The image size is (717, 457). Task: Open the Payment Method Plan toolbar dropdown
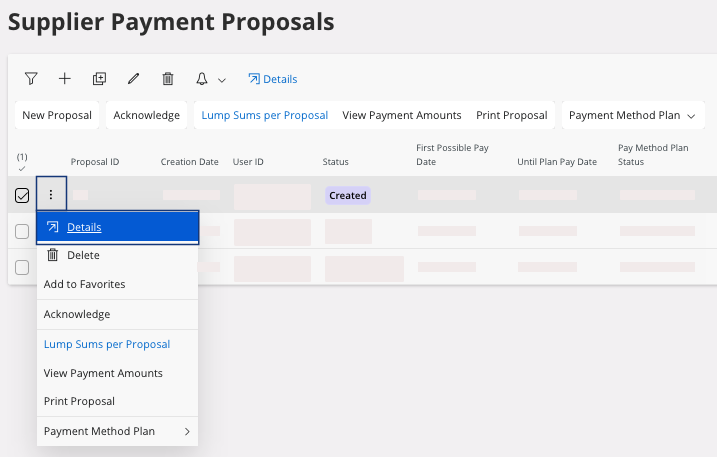(x=631, y=115)
